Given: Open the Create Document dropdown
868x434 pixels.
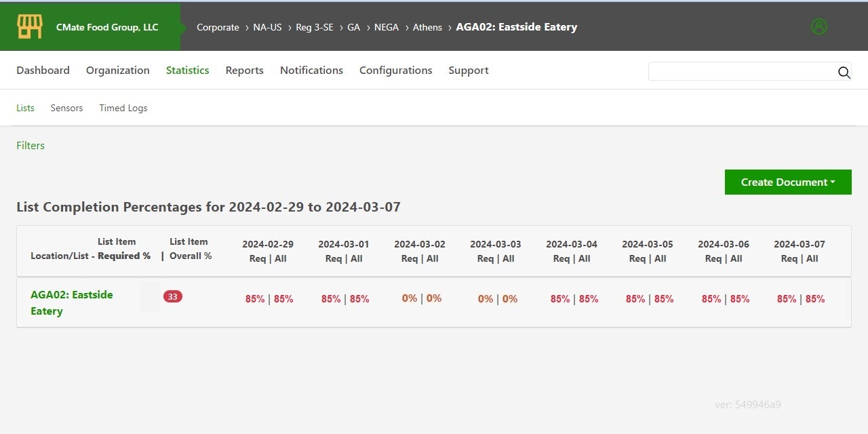Looking at the screenshot, I should (787, 182).
